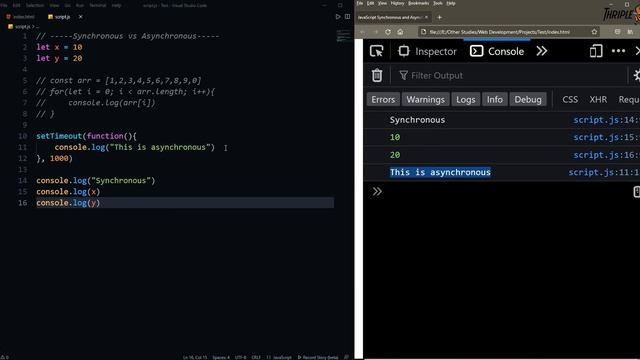Click the element picker icon in devtools

tap(376, 51)
